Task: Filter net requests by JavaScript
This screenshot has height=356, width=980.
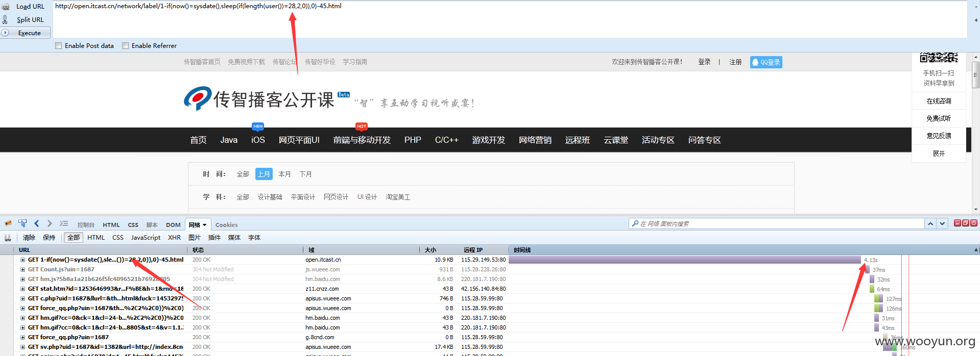Action: [x=146, y=238]
